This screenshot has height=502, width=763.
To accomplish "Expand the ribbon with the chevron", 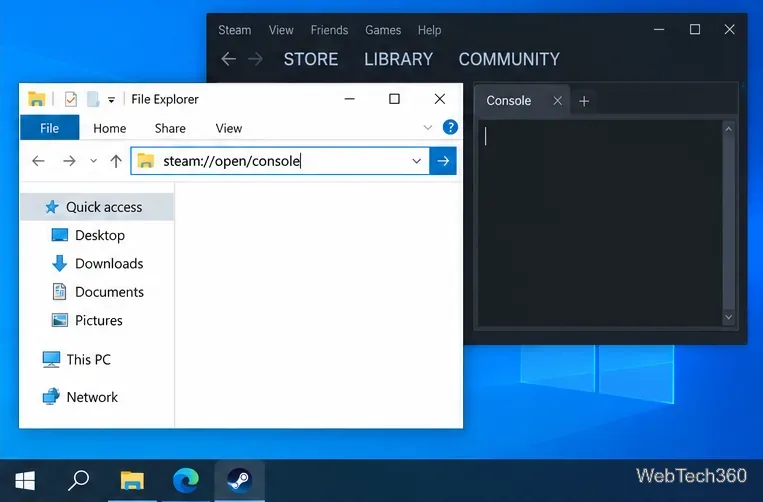I will (428, 128).
